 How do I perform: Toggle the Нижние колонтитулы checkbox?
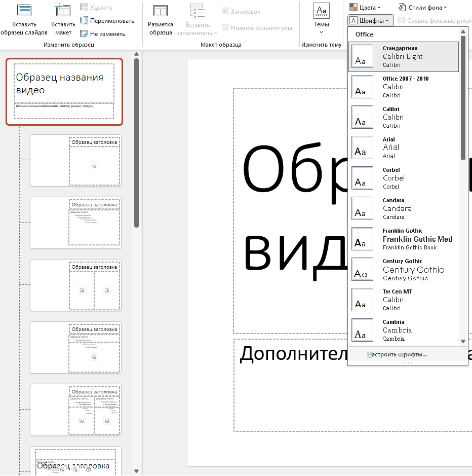point(225,28)
